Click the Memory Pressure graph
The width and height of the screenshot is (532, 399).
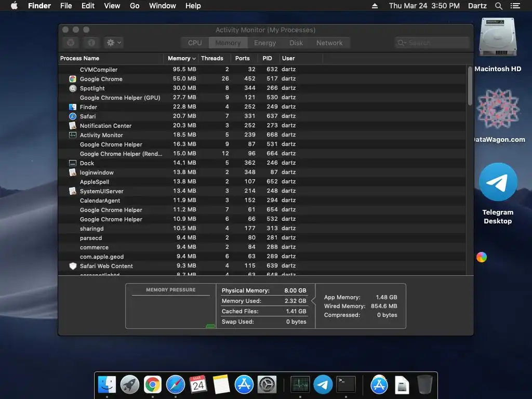click(x=170, y=312)
